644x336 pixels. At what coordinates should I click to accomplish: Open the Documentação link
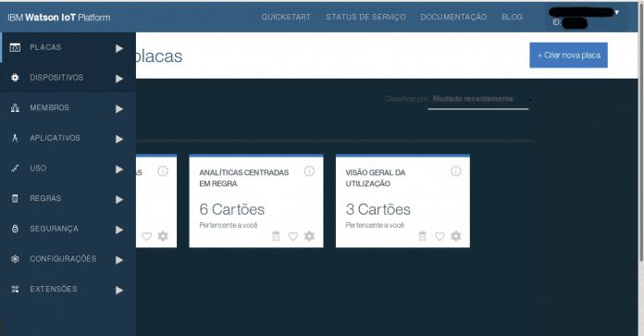453,17
